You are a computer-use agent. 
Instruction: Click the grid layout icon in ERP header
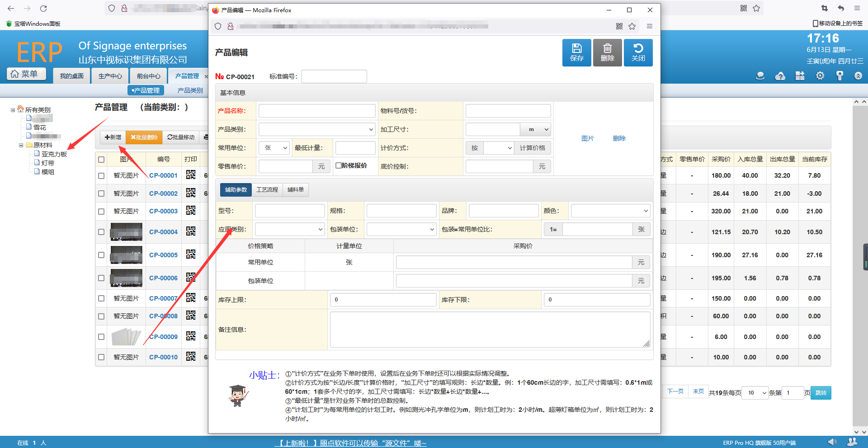pos(800,76)
